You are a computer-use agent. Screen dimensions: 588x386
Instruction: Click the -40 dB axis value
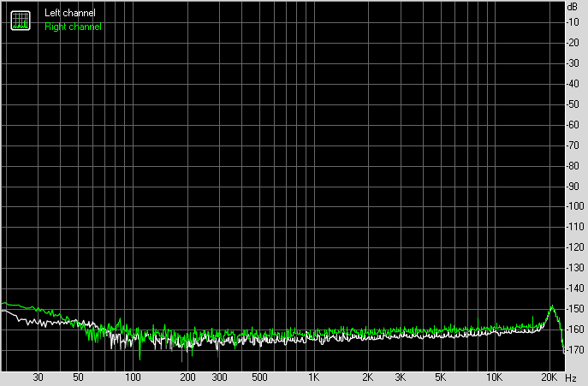(573, 84)
